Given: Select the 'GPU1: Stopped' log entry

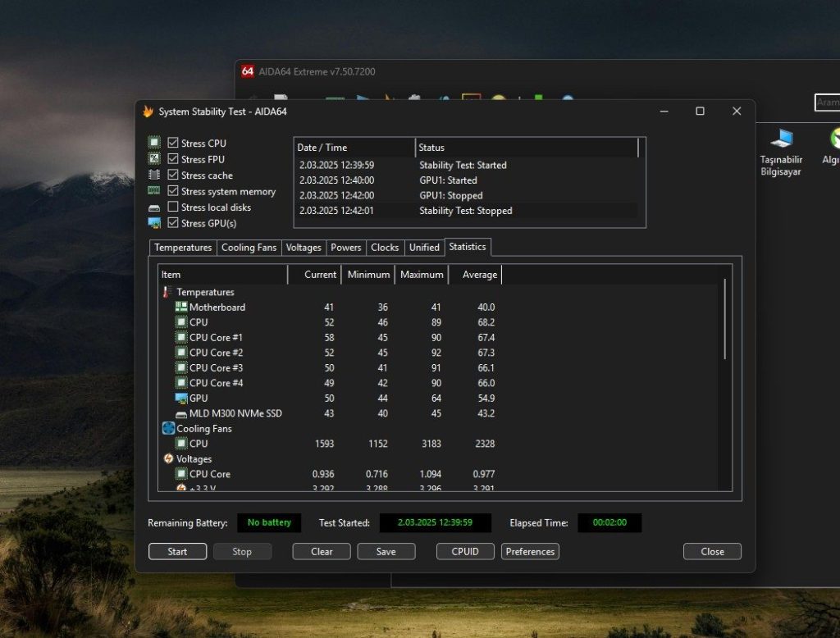Looking at the screenshot, I should pyautogui.click(x=466, y=195).
